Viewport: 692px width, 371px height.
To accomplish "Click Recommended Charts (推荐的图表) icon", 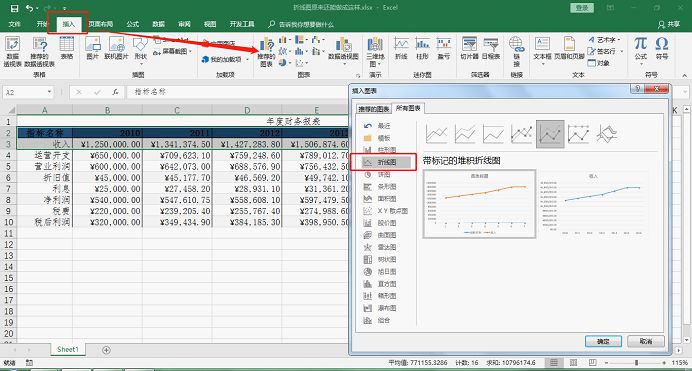I will pos(266,51).
